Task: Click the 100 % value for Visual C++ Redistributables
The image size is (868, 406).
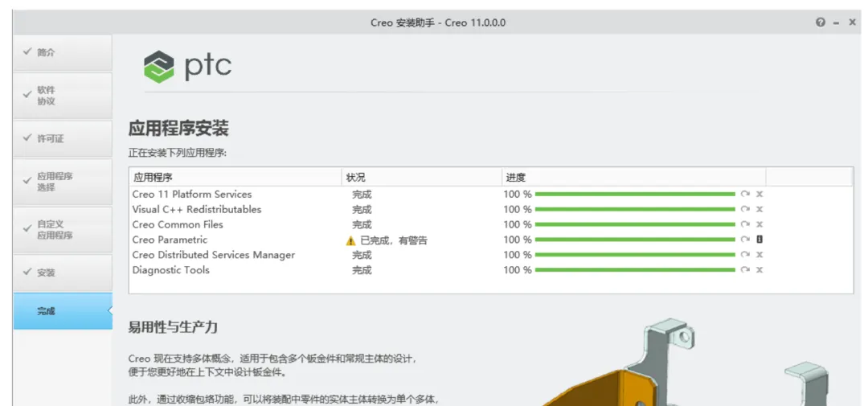Action: [x=518, y=209]
